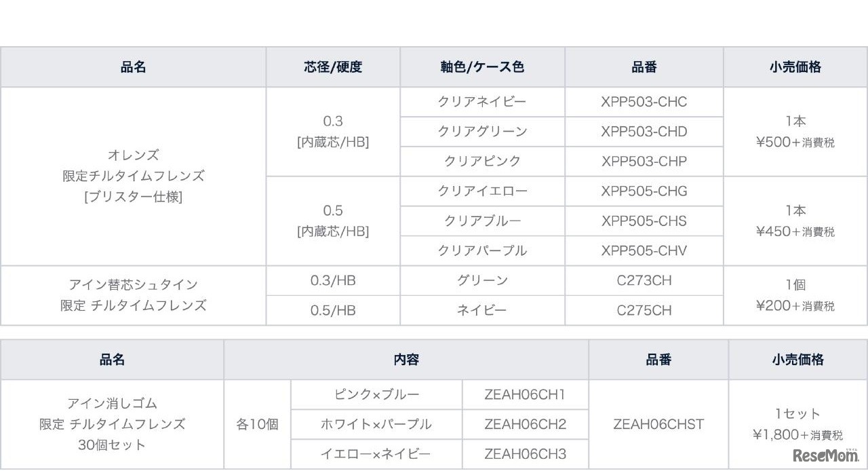Image resolution: width=868 pixels, height=471 pixels.
Task: Select the 内容 header cell
Action: point(406,360)
